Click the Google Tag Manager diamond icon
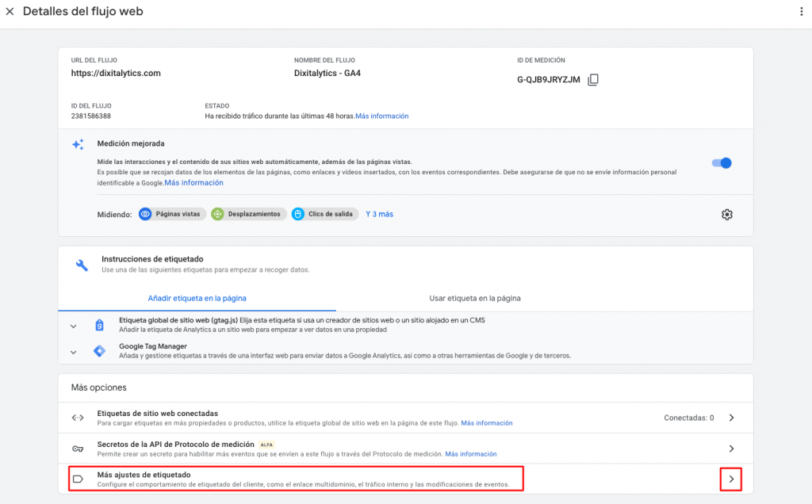The width and height of the screenshot is (812, 504). [99, 351]
